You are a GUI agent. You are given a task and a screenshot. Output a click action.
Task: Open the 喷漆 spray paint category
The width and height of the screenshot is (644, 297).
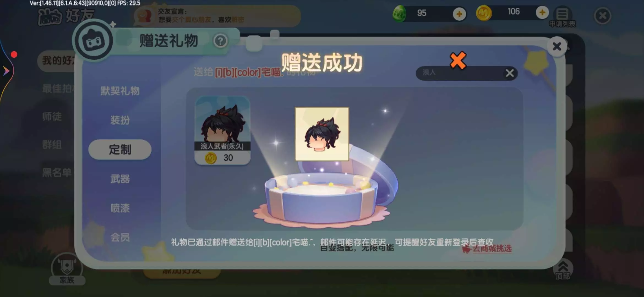[x=120, y=208]
